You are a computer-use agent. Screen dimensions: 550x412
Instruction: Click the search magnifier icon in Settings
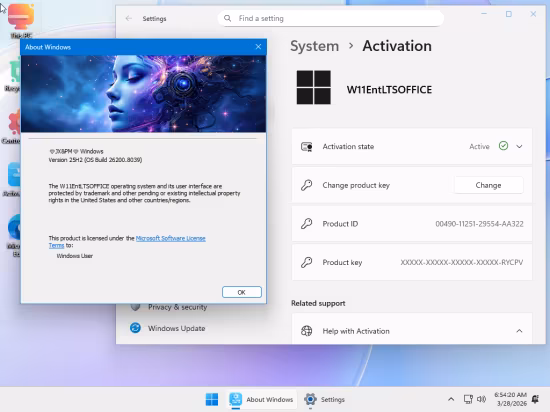(x=228, y=18)
